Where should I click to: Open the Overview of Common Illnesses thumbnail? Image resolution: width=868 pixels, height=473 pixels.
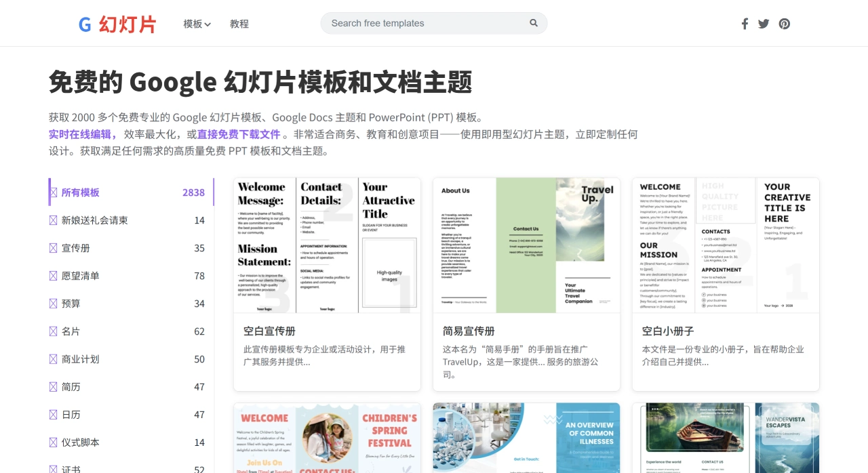point(527,438)
